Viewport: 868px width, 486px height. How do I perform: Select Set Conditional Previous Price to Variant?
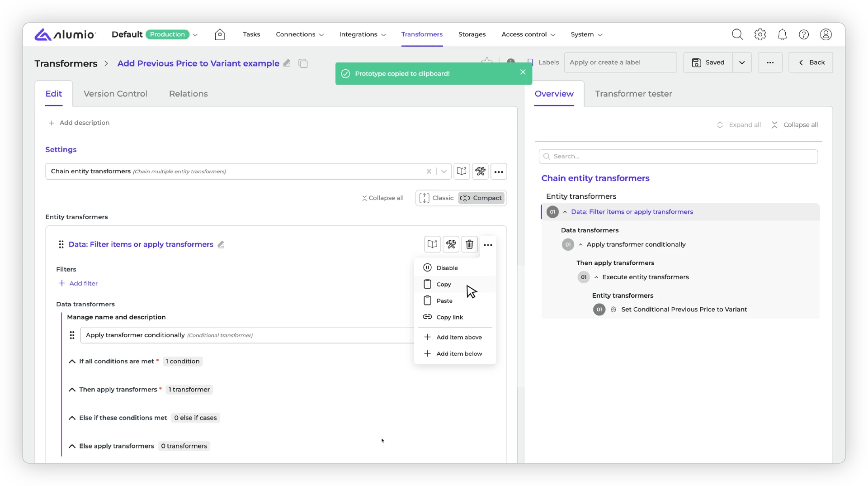[684, 310]
